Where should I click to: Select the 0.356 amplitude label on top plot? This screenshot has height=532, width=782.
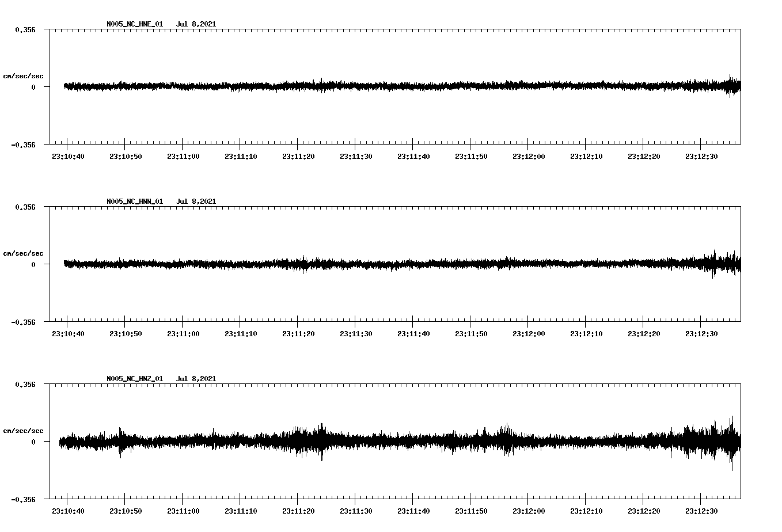[24, 29]
